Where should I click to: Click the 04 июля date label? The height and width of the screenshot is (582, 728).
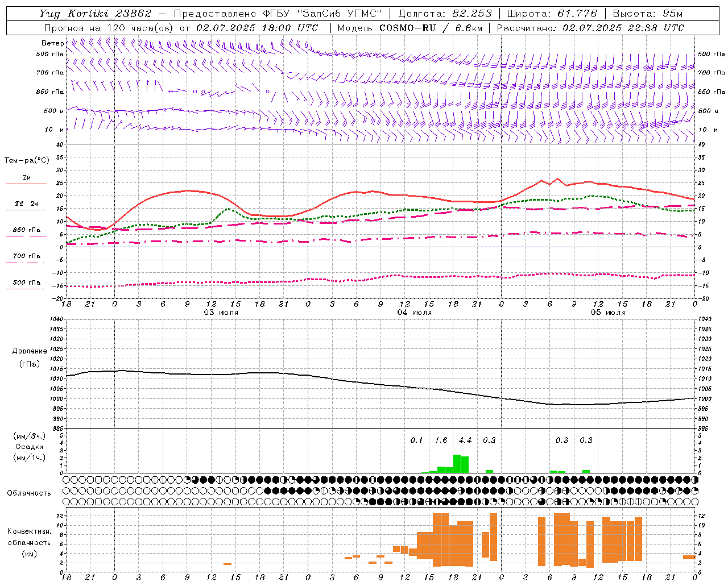pos(415,313)
